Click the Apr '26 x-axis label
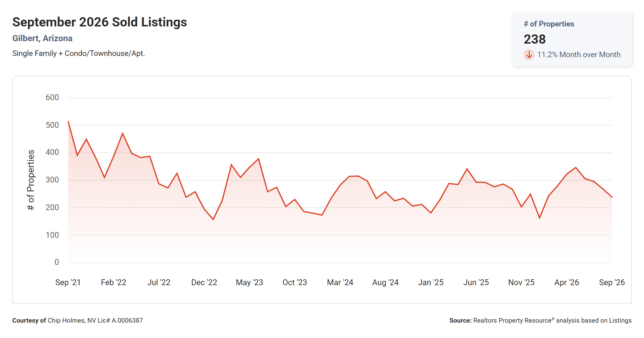 (x=567, y=282)
